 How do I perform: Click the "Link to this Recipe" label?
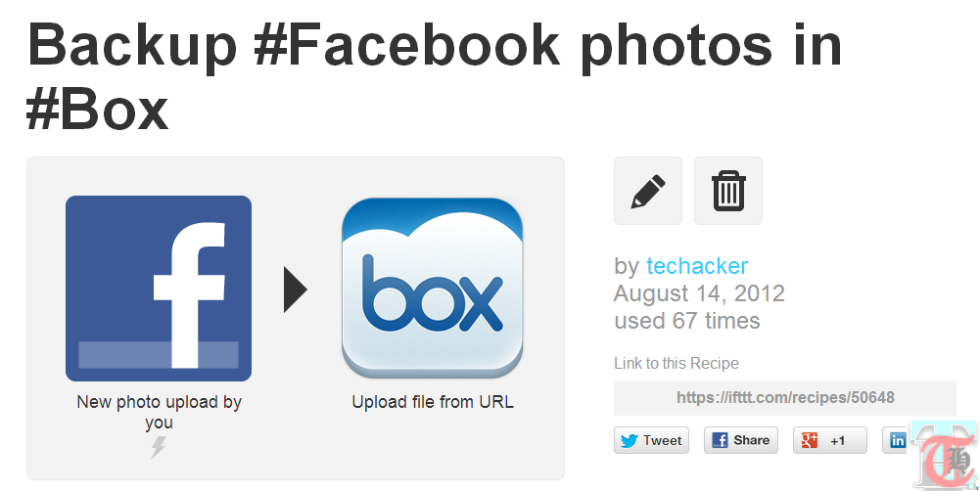point(677,363)
